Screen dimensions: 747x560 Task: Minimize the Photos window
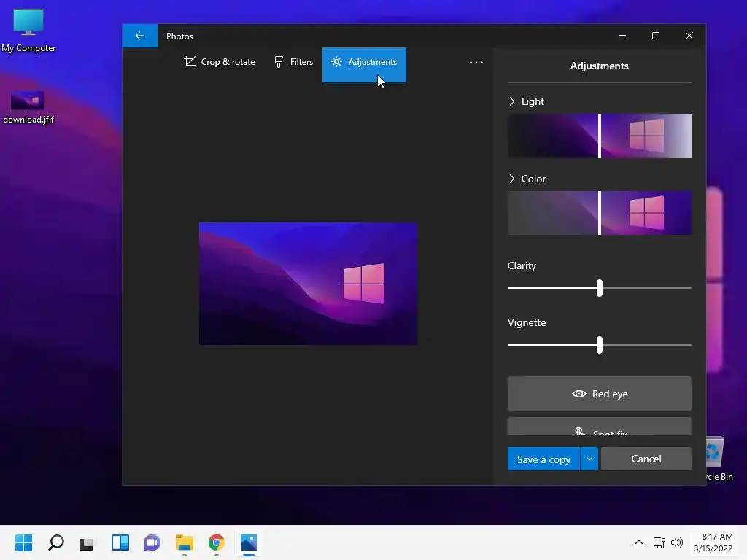[x=622, y=36]
